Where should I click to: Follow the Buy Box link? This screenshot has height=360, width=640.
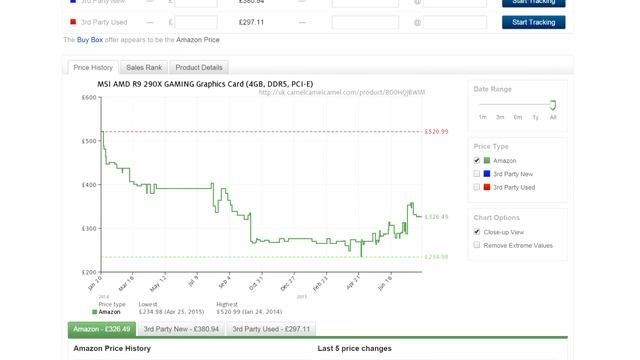pos(90,40)
